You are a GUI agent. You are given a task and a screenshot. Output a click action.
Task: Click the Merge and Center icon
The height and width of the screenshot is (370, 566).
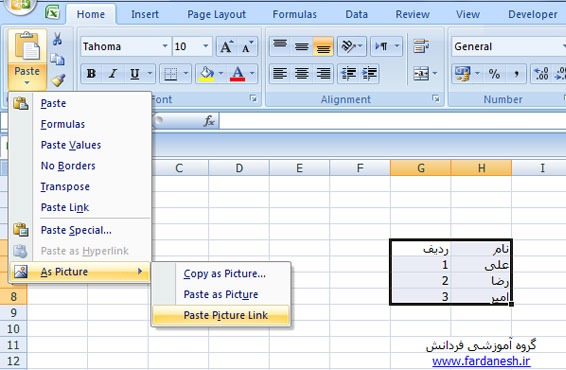coord(421,74)
